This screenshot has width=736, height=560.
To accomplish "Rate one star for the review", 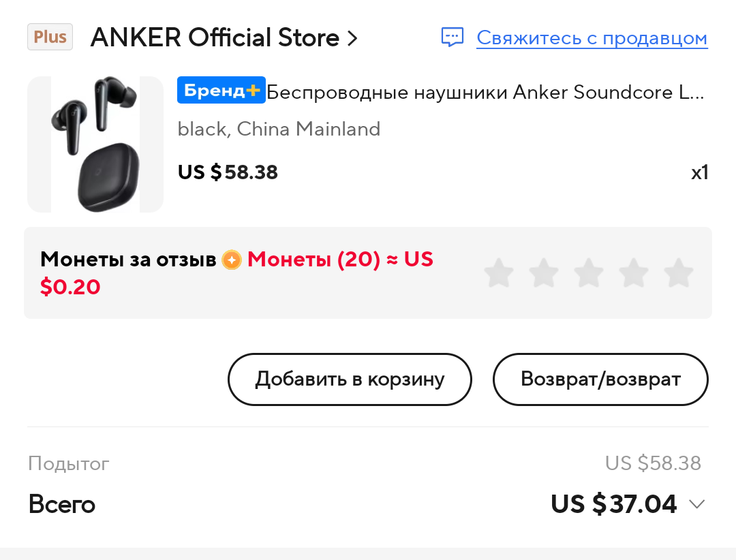I will [499, 273].
